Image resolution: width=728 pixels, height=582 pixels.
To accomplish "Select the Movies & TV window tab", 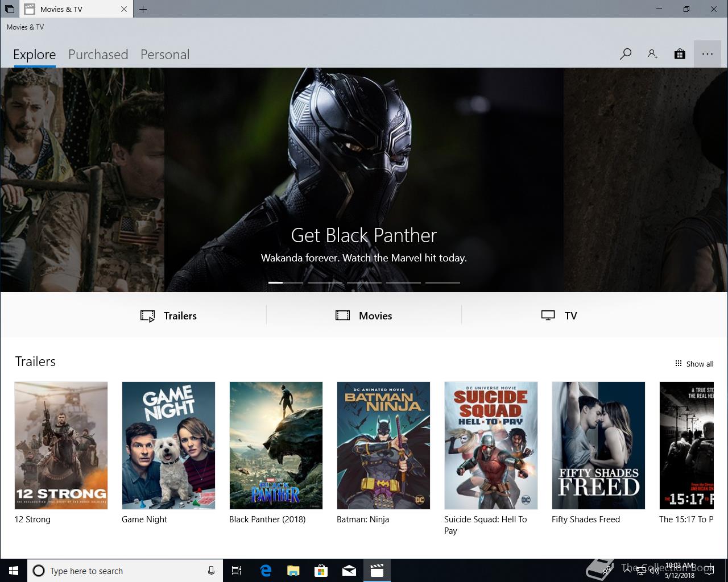I will [x=76, y=9].
